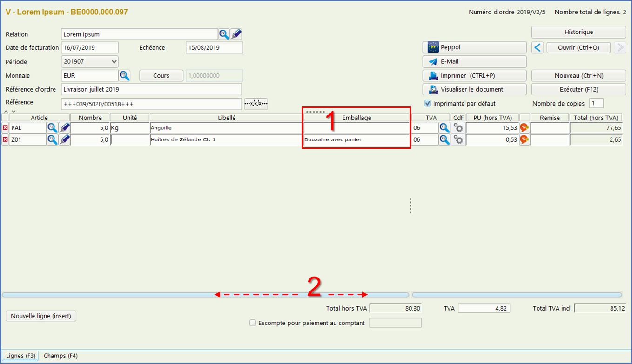Click the left horizontal scrollbar under the lines grid
The width and height of the screenshot is (632, 364).
pos(205,295)
